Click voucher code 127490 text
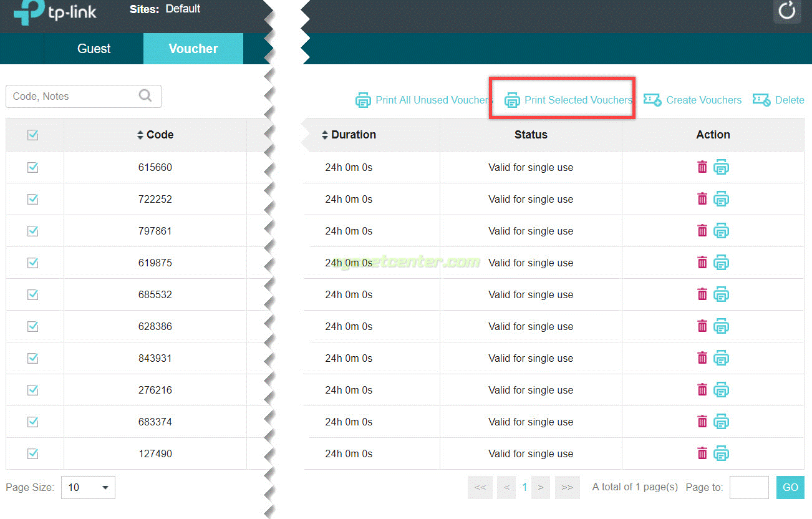This screenshot has height=519, width=812. (x=155, y=454)
